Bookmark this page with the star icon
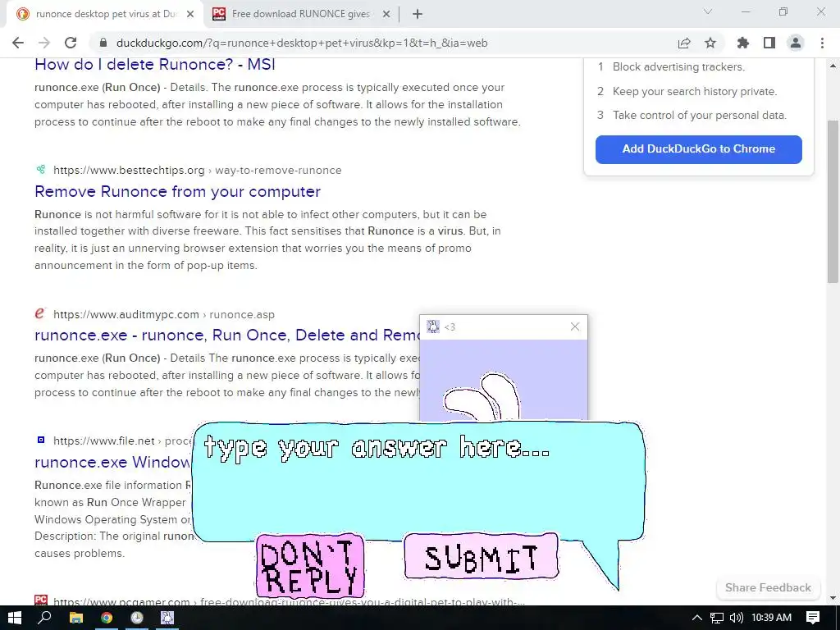Image resolution: width=840 pixels, height=630 pixels. pos(710,43)
